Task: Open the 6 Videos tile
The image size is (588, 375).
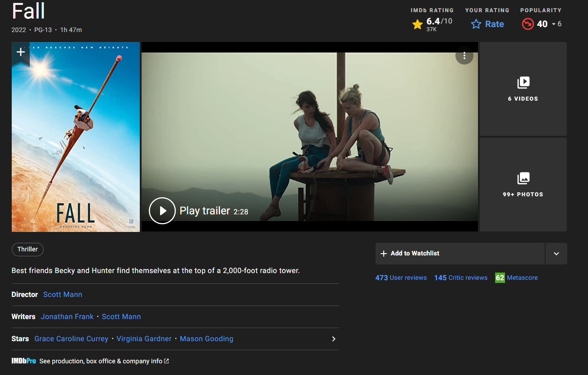Action: pyautogui.click(x=523, y=89)
